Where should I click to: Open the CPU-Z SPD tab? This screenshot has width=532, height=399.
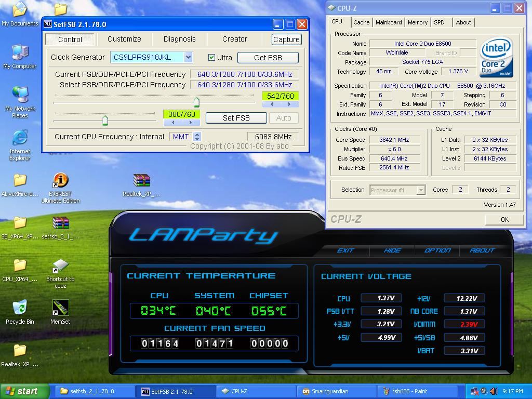tap(439, 22)
